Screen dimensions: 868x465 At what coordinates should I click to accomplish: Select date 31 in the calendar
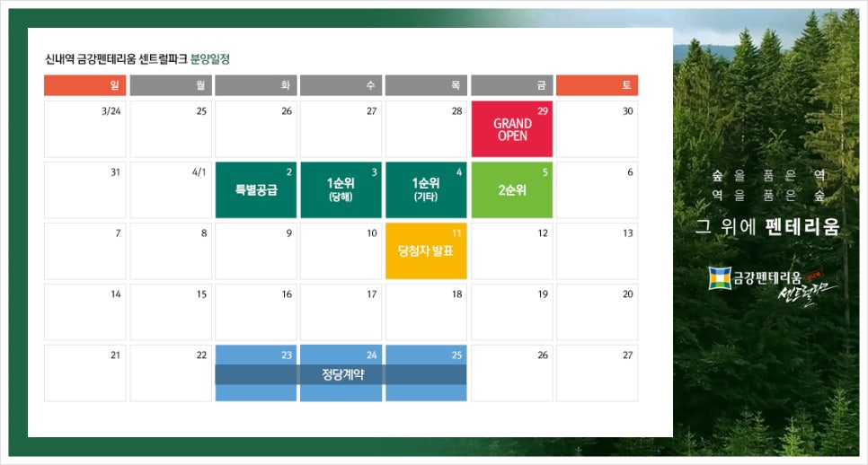(85, 189)
